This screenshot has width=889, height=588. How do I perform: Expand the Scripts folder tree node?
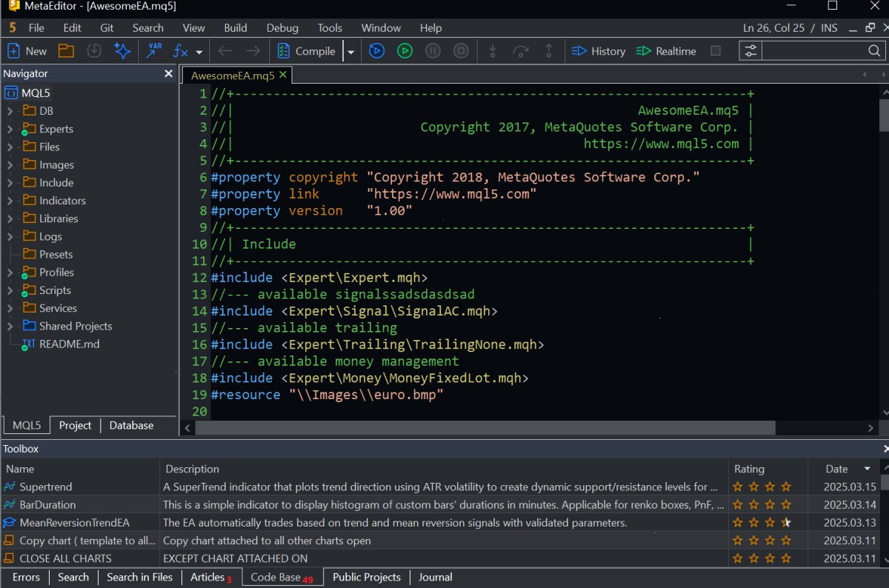pos(10,290)
